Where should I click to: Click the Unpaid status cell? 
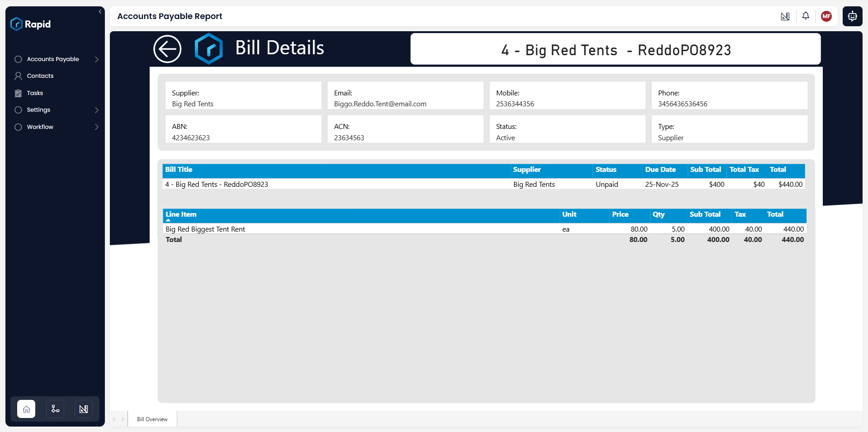pyautogui.click(x=607, y=185)
